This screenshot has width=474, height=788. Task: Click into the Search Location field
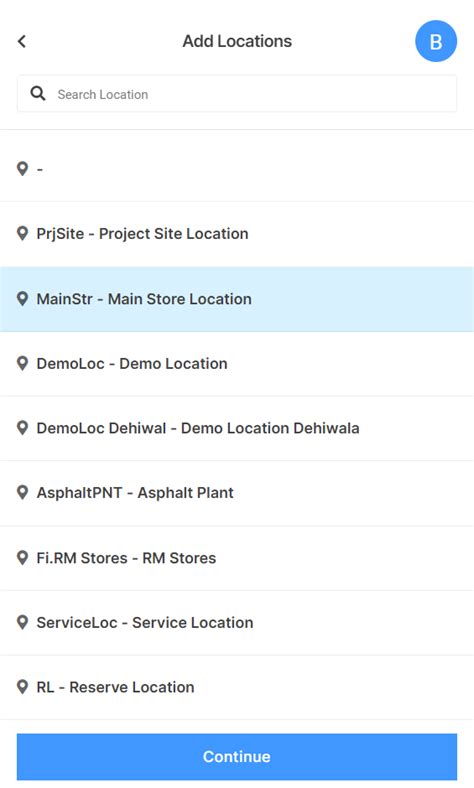click(x=237, y=94)
